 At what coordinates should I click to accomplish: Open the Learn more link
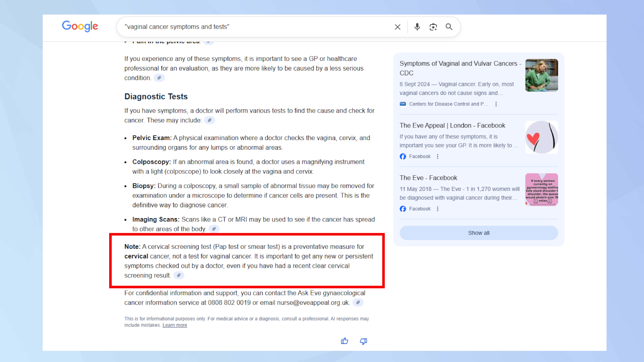(175, 325)
